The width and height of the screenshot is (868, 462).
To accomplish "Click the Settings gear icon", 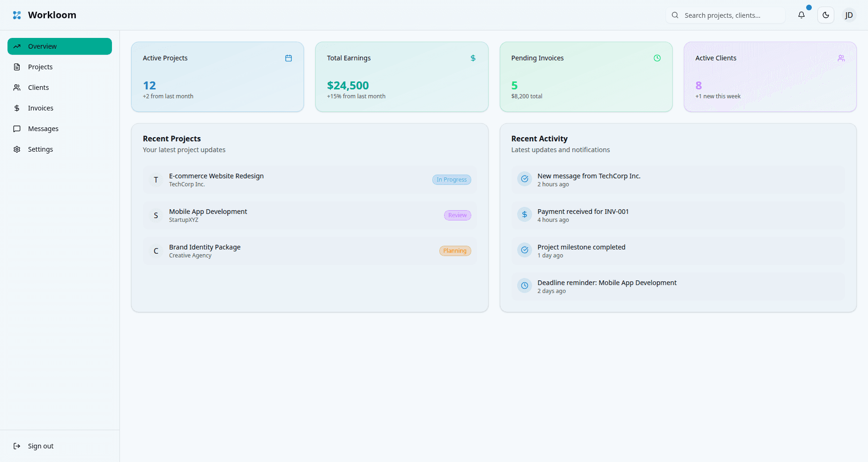I will tap(17, 149).
